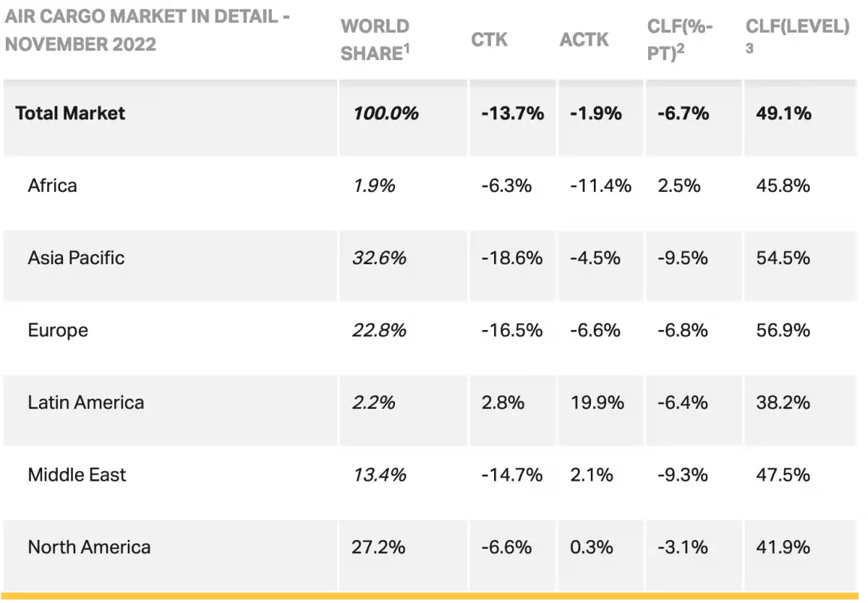The image size is (868, 603).
Task: Click the CTK column header
Action: coord(490,39)
